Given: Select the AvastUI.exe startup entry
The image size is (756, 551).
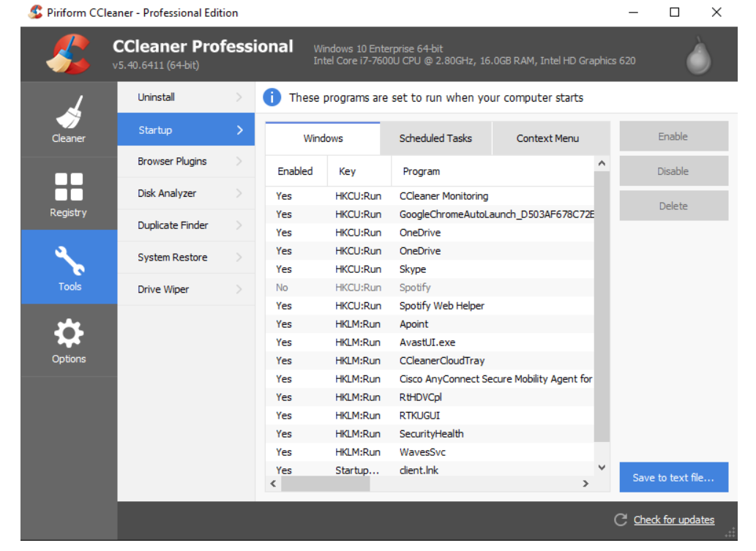Looking at the screenshot, I should pyautogui.click(x=430, y=342).
